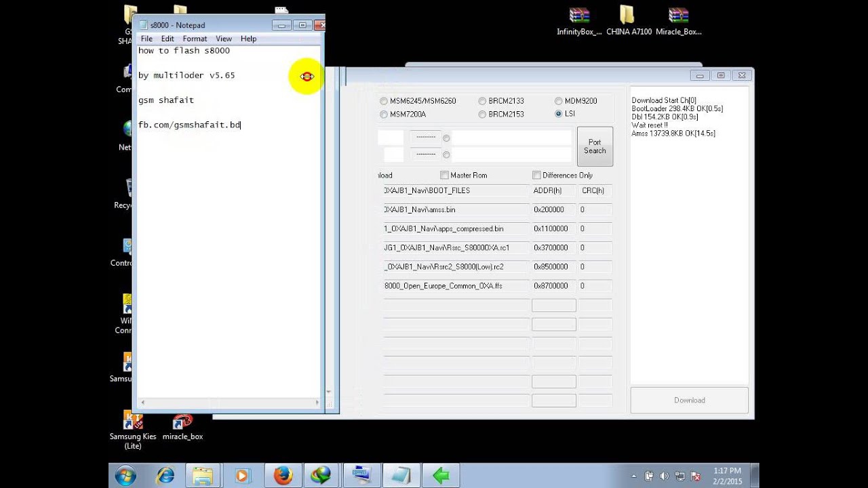Open the Samsung Kies (Lite) desktop shortcut
Screen dimensions: 868x488
tap(133, 430)
